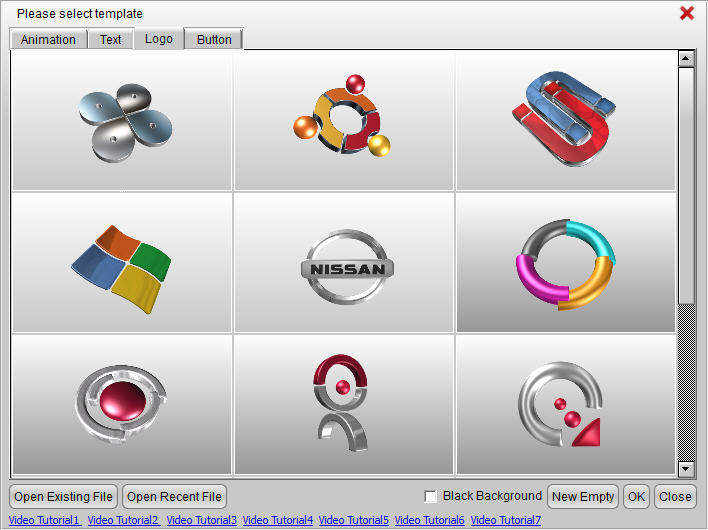Open the Video Tutorial3 link
The image size is (708, 530).
(201, 520)
